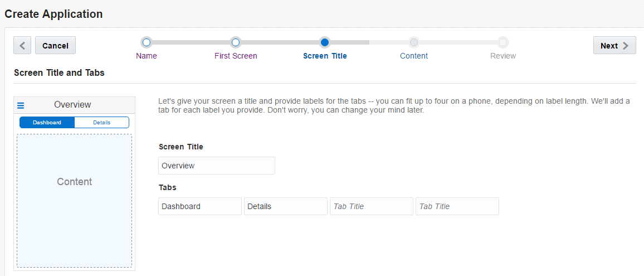Select the First Screen step circle
Viewport: 644px width, 276px height.
tap(236, 42)
